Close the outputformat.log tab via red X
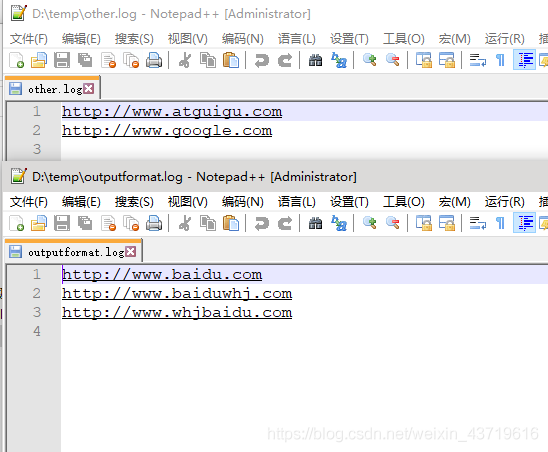 point(131,252)
